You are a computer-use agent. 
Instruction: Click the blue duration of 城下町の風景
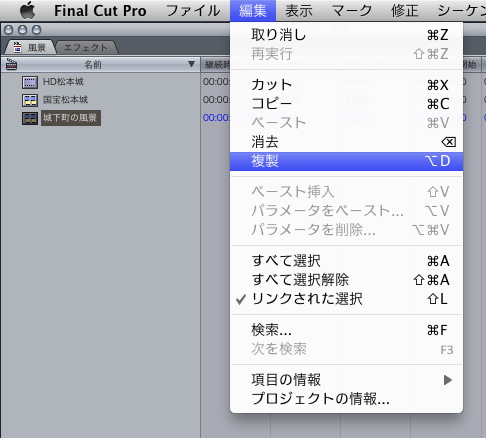point(216,118)
